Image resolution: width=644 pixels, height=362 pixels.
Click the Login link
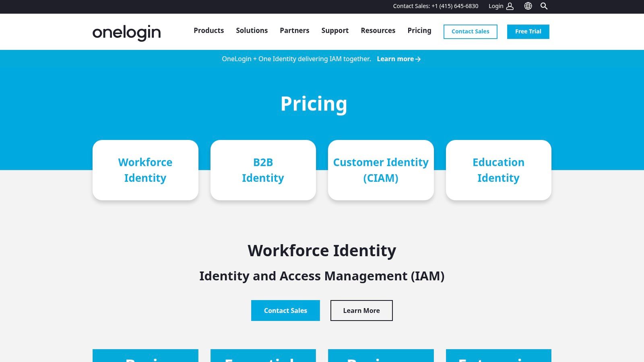coord(496,6)
